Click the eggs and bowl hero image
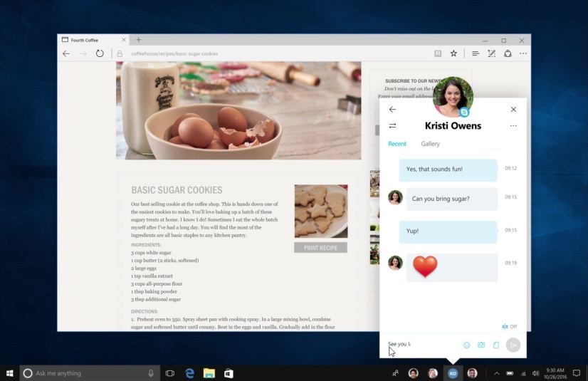Viewport: 588px width, 381px height. (x=238, y=110)
